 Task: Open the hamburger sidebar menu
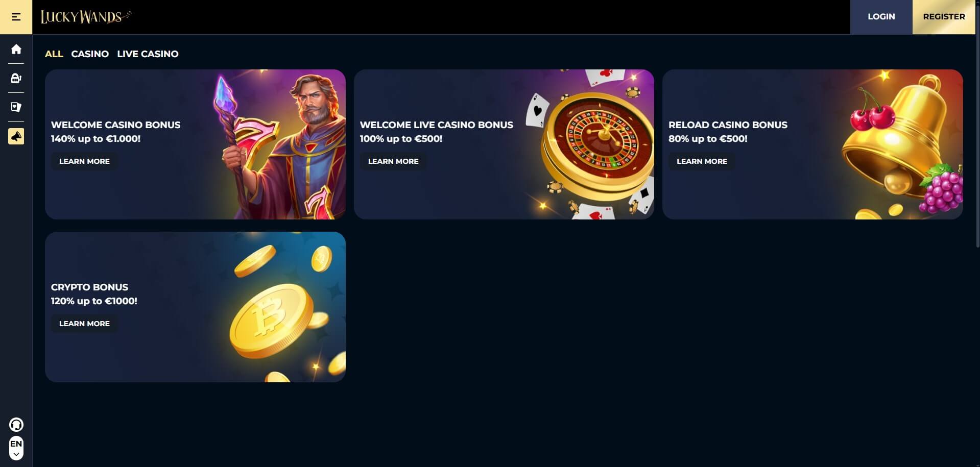pyautogui.click(x=16, y=17)
